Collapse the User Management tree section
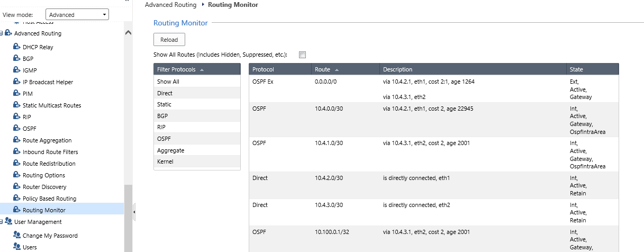This screenshot has height=252, width=644. 2,222
